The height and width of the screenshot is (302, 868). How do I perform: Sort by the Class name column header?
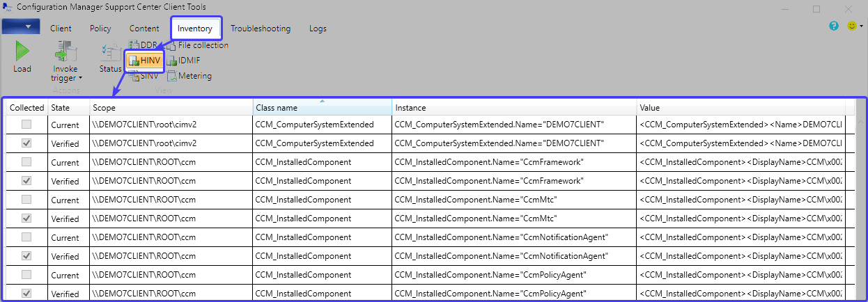(323, 108)
